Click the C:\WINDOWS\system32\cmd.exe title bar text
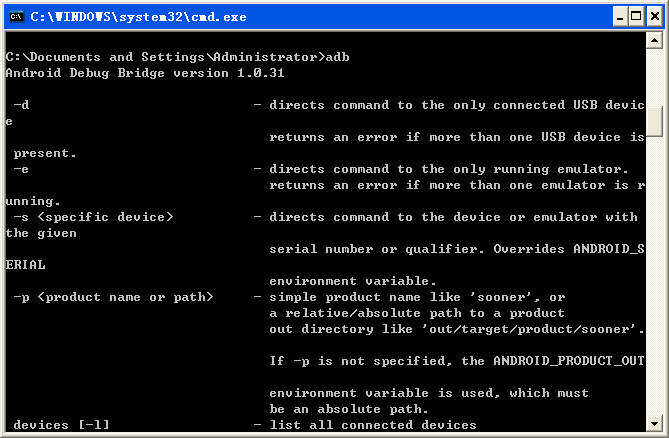 (138, 17)
